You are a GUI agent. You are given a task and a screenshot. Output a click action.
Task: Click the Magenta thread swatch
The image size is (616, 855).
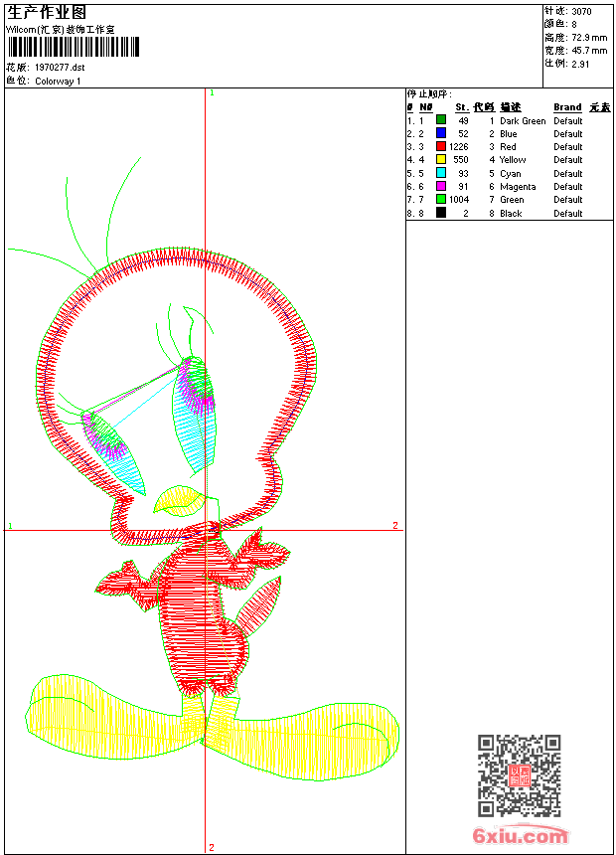(x=441, y=186)
